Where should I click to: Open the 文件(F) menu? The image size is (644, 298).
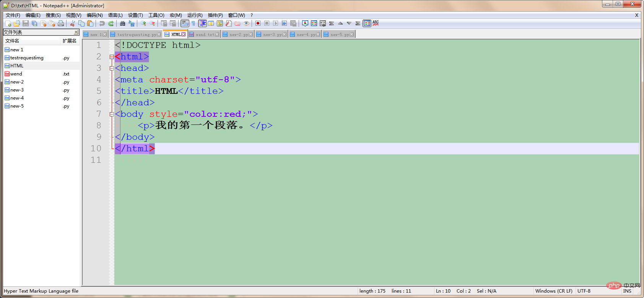click(x=13, y=15)
